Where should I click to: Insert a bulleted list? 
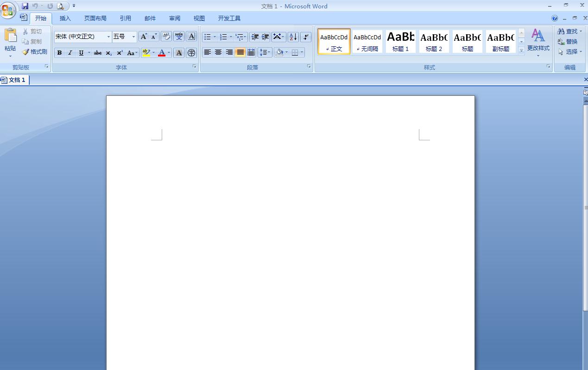tap(207, 37)
